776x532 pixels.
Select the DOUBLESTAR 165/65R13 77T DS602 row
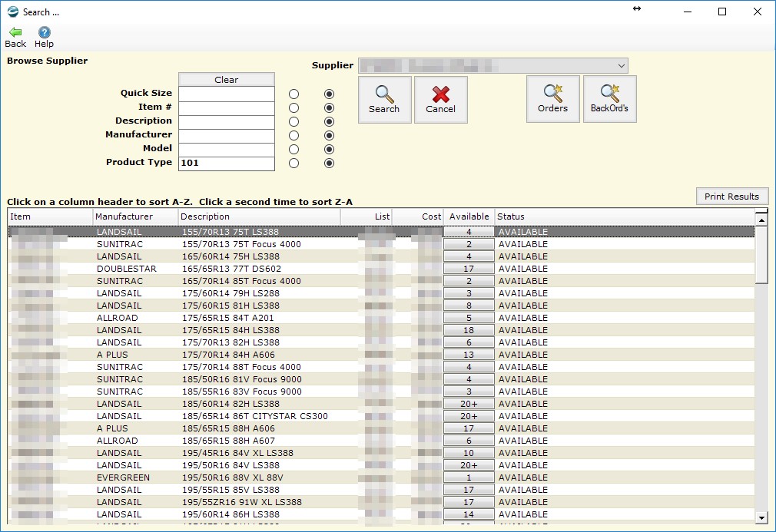coord(230,269)
